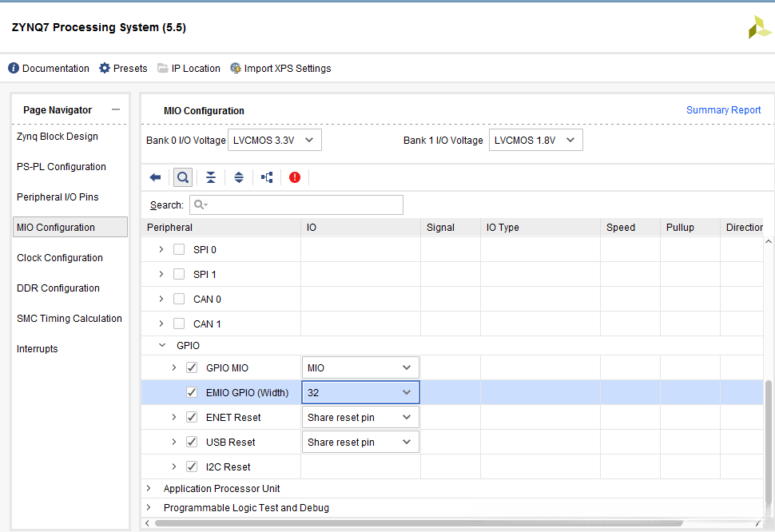Uncheck the GPIO MIO checkbox
This screenshot has height=532, width=775.
(192, 368)
